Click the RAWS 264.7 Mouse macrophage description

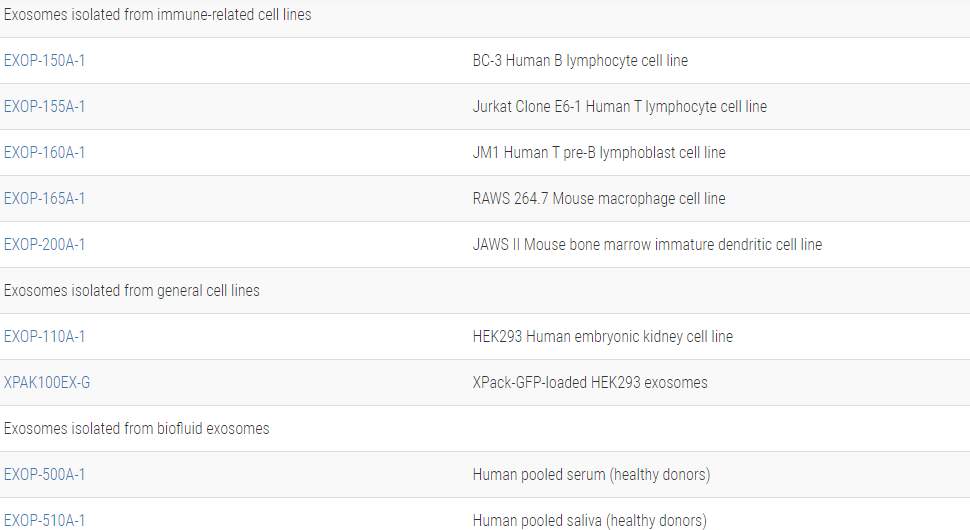coord(599,199)
